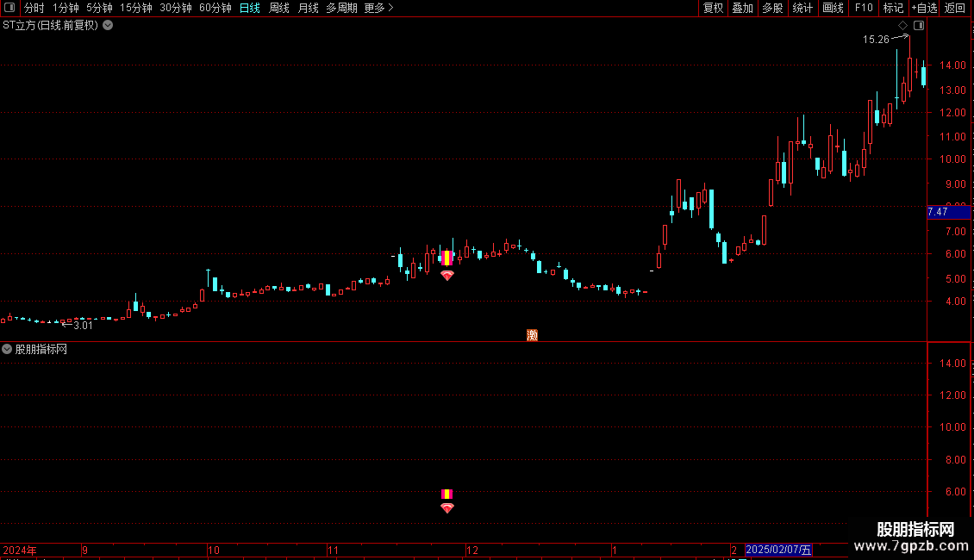
Task: Click the 激 marker icon on chart
Action: coord(533,335)
